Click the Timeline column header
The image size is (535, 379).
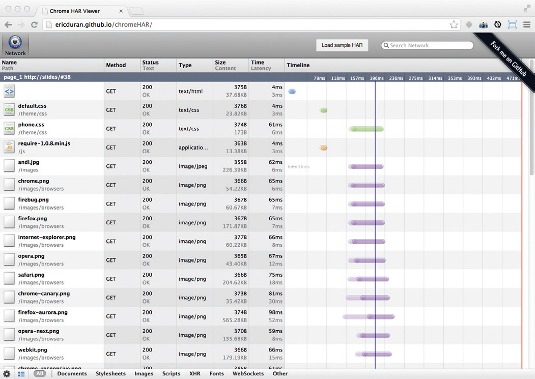[406, 65]
